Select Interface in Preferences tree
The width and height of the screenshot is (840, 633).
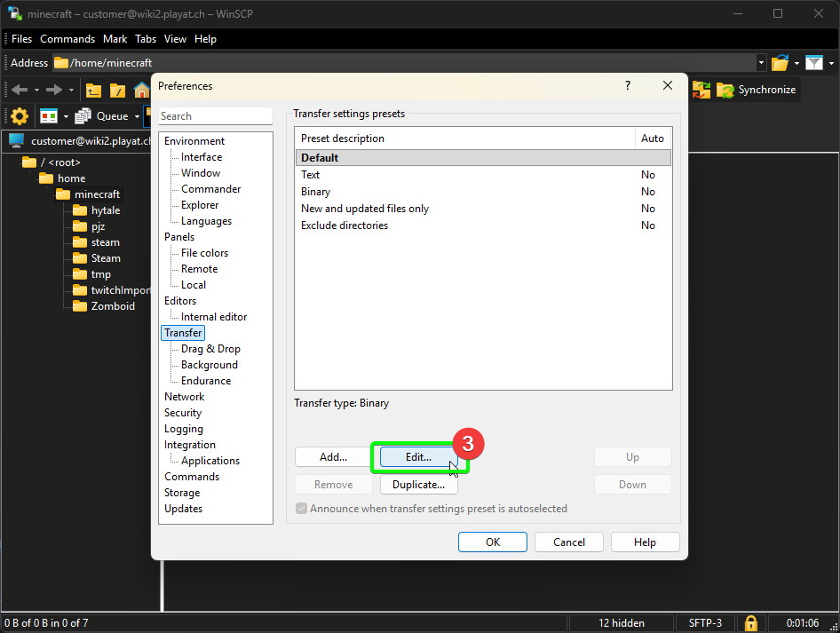tap(202, 157)
